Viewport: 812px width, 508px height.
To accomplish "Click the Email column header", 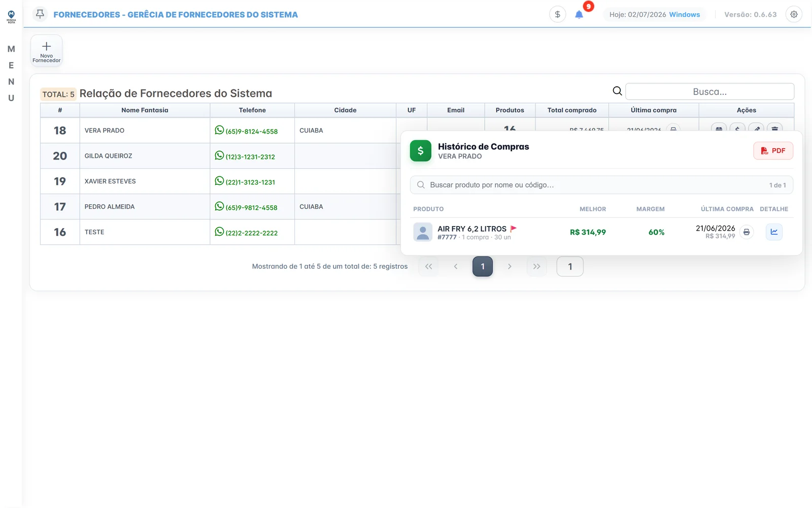I will coord(456,110).
